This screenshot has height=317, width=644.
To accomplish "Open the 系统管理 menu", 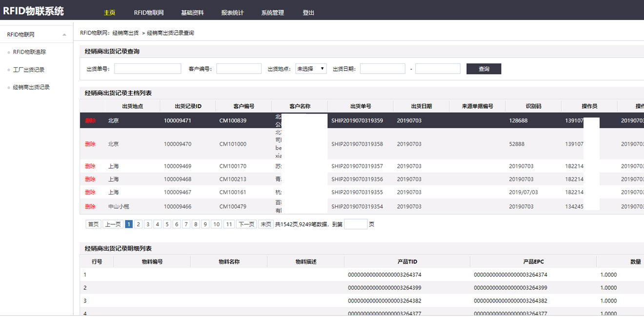I will coord(272,13).
